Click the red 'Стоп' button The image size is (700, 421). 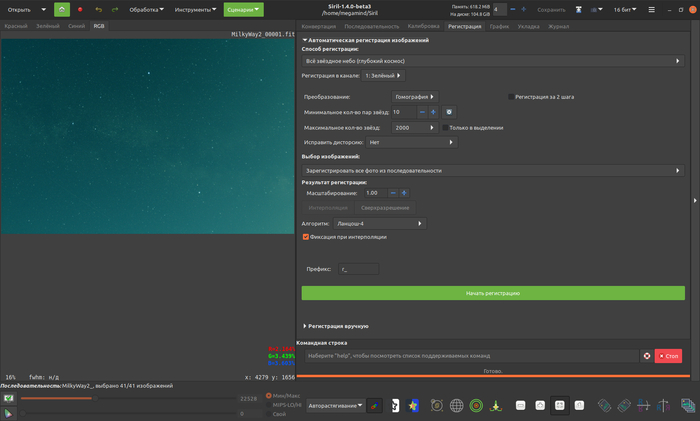point(668,356)
